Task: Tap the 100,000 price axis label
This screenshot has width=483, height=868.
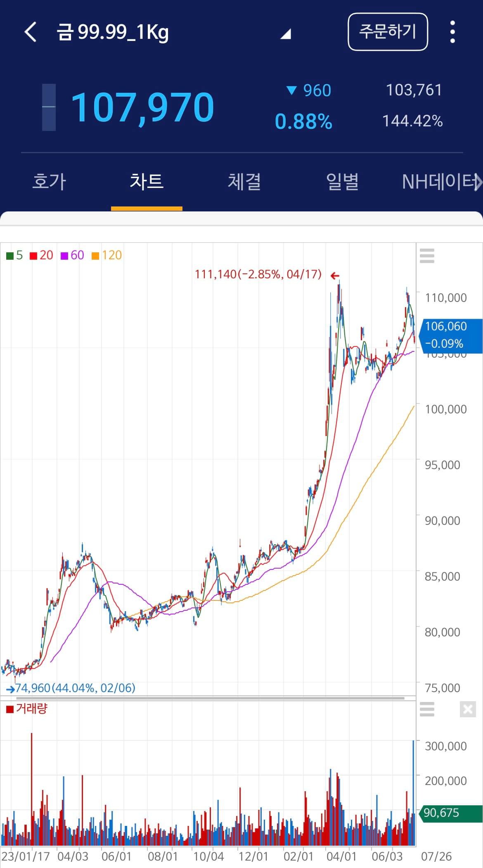Action: (x=446, y=409)
